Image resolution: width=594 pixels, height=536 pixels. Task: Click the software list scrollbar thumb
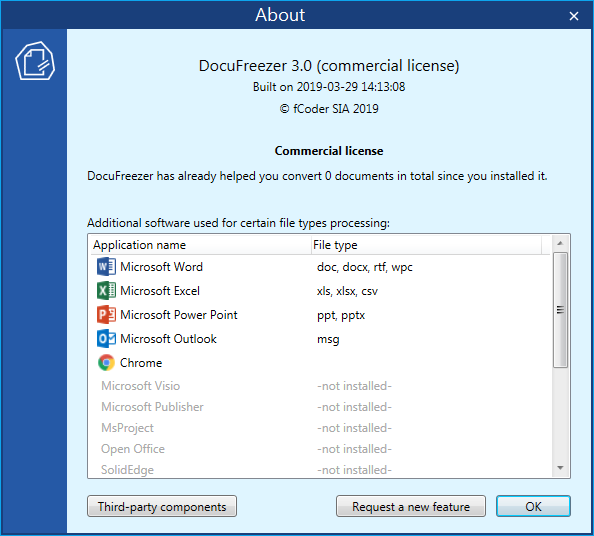point(560,310)
